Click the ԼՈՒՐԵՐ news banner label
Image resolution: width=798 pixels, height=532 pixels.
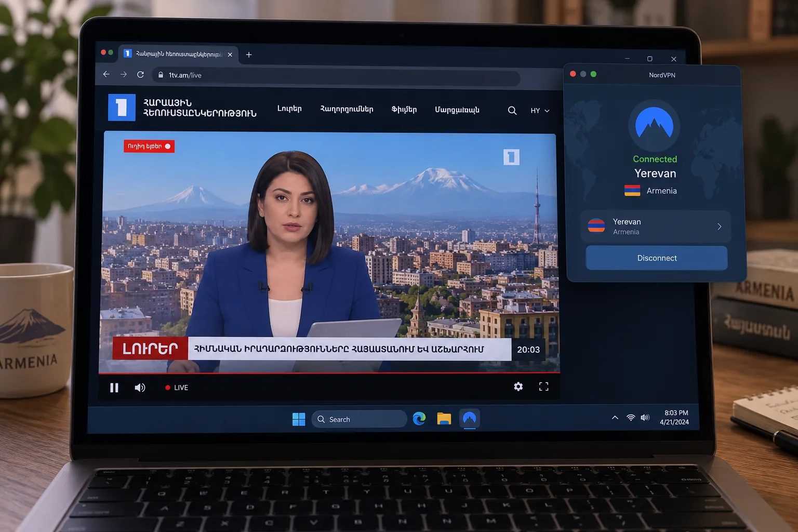(150, 349)
